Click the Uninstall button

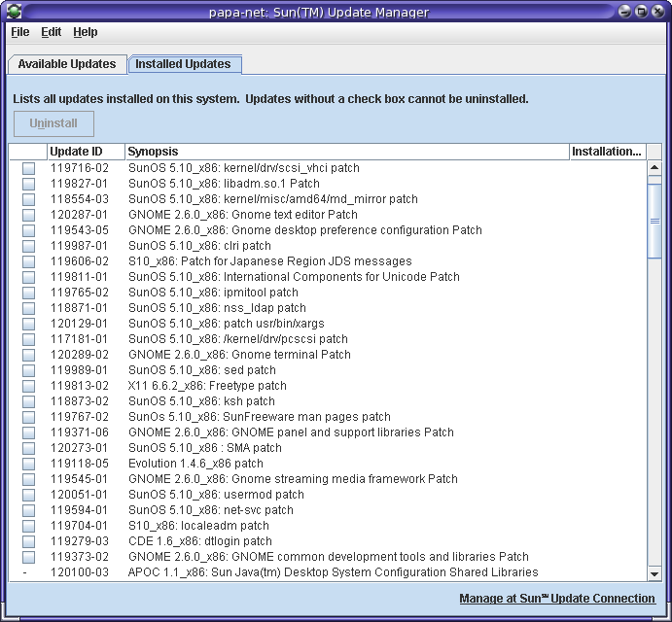tap(53, 123)
